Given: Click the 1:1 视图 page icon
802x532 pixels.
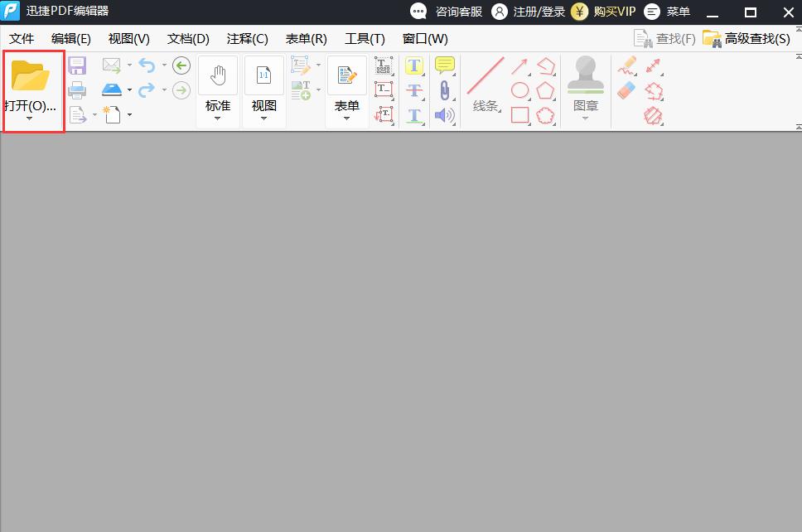Looking at the screenshot, I should click(x=264, y=75).
